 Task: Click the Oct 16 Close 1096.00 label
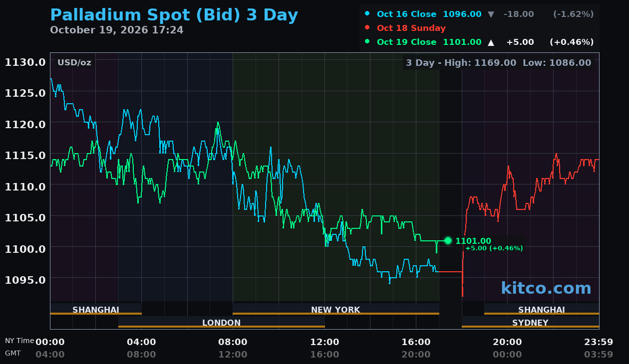(x=429, y=14)
